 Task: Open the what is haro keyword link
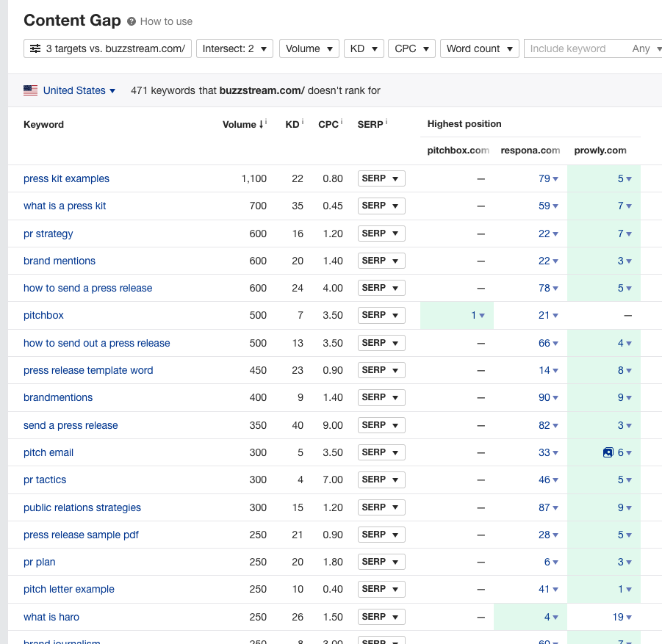click(51, 617)
